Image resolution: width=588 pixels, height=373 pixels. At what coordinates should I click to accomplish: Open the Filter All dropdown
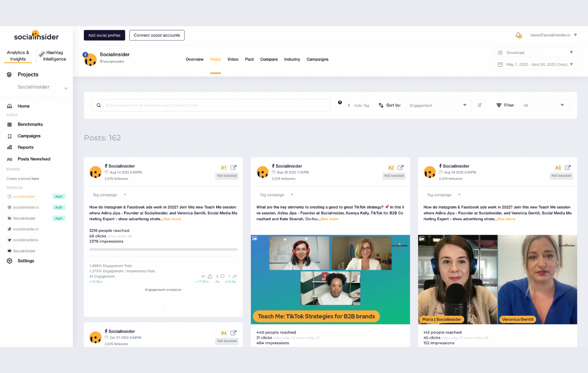[544, 105]
